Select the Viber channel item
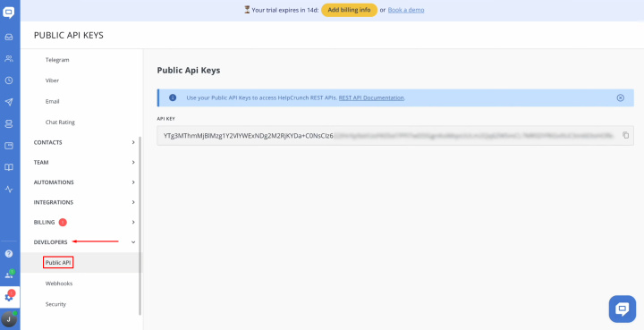This screenshot has height=330, width=644. coord(52,80)
